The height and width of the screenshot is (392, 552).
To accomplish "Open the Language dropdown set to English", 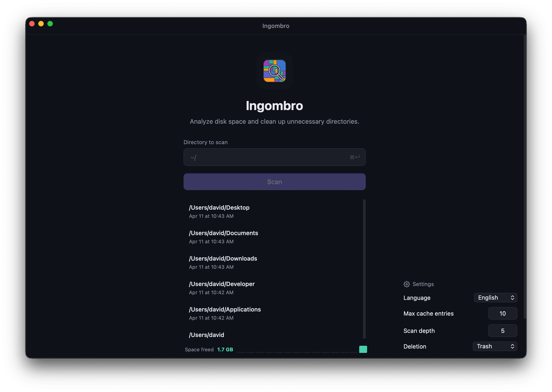I will pyautogui.click(x=495, y=298).
